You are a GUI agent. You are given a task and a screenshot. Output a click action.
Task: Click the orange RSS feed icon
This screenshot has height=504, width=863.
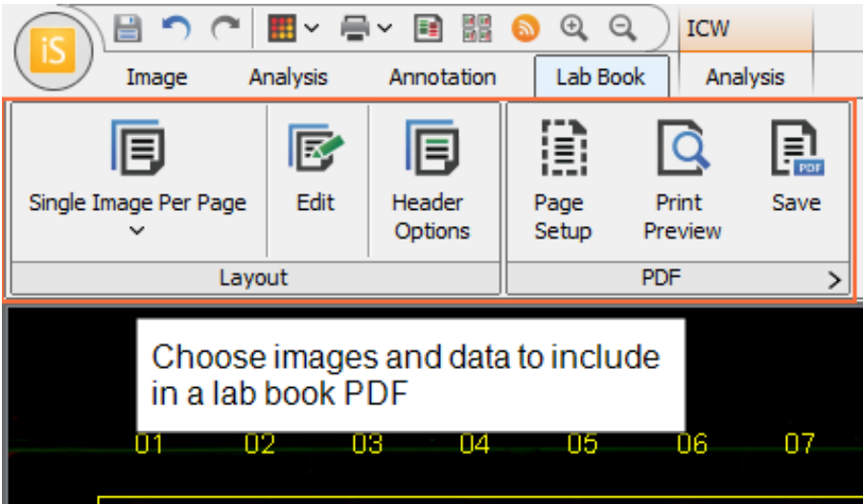pos(525,28)
